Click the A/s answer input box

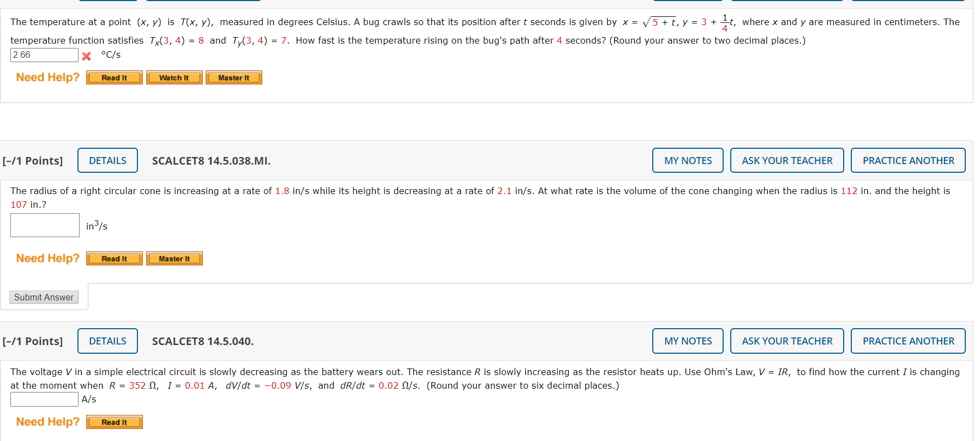[44, 399]
